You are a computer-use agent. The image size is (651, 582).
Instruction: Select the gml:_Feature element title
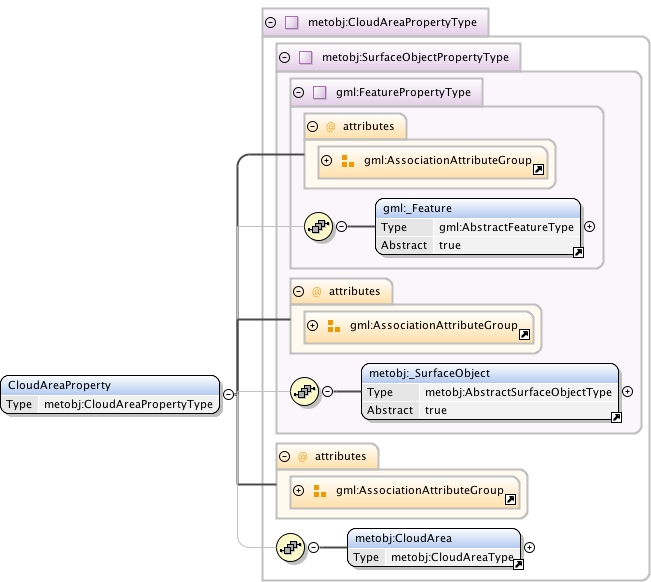(417, 208)
